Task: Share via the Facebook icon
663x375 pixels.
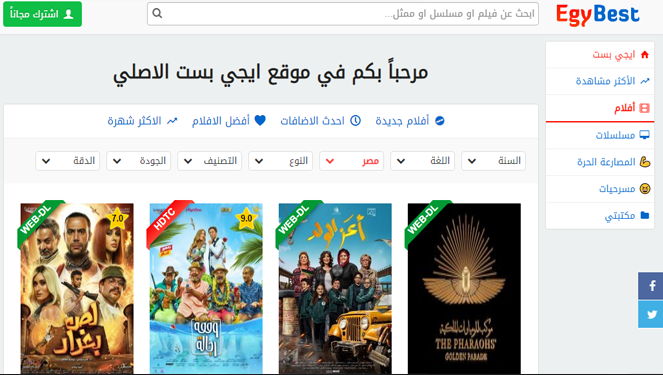Action: click(x=651, y=286)
